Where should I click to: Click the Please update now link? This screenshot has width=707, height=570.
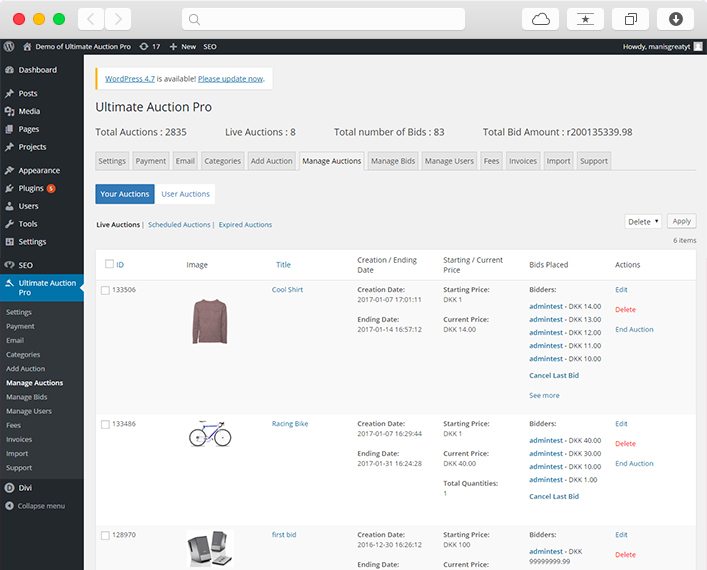point(230,79)
